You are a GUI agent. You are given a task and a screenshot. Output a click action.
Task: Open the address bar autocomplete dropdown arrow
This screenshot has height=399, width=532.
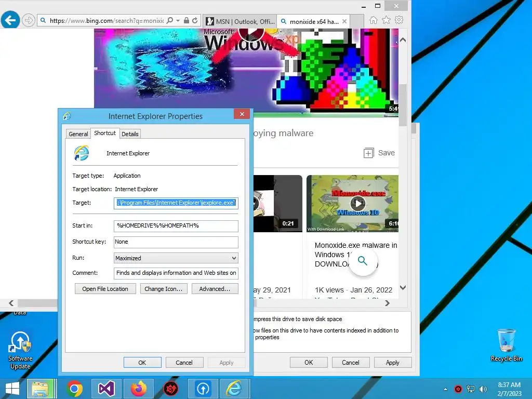[178, 20]
